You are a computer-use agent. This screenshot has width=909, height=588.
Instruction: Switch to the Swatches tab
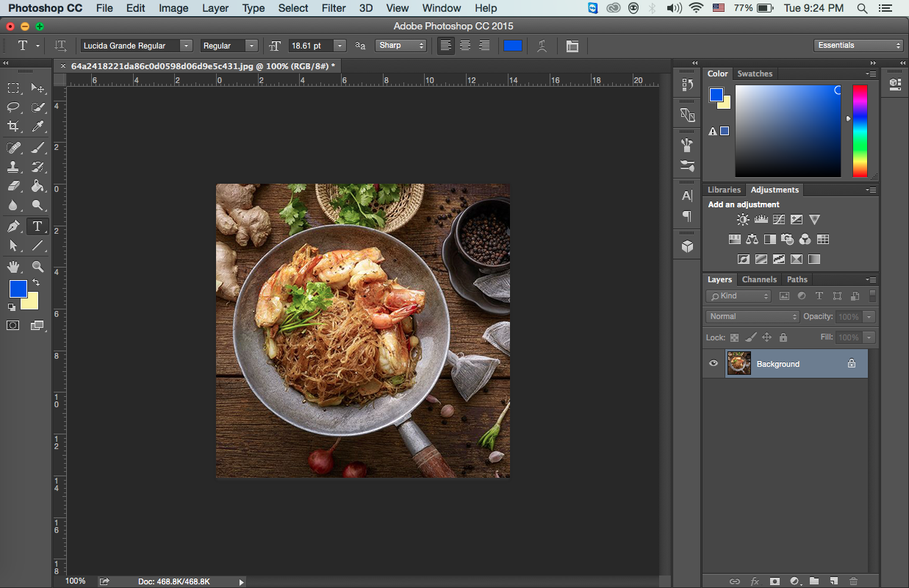(755, 73)
